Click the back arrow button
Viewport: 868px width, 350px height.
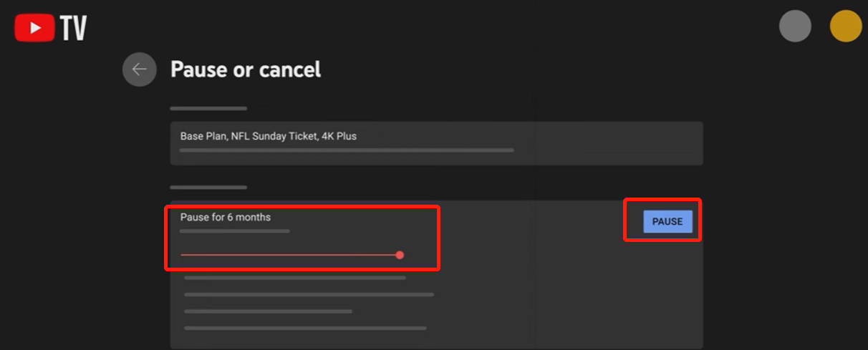(x=139, y=69)
